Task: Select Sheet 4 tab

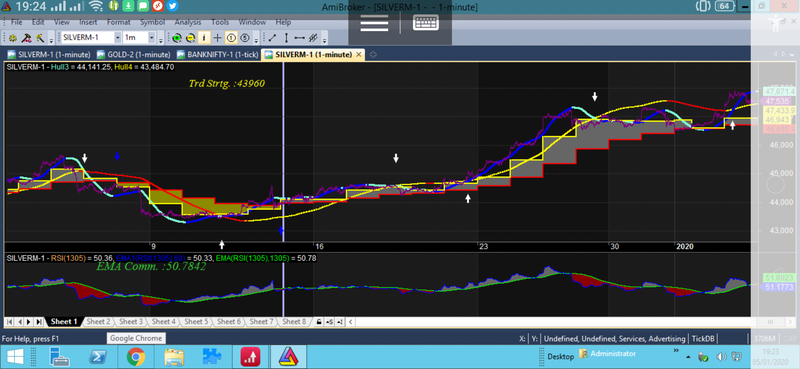Action: point(163,322)
